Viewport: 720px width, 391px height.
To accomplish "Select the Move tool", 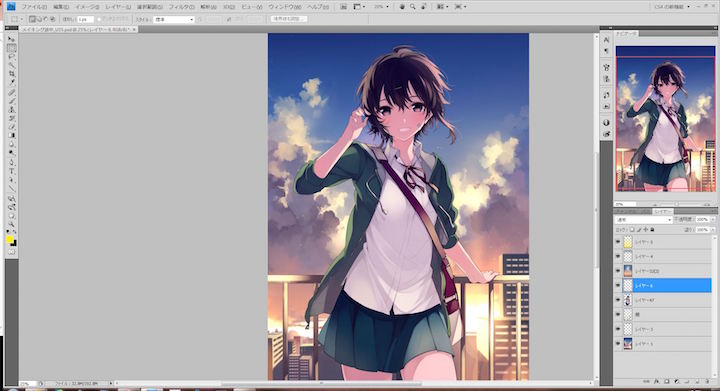I will (11, 39).
